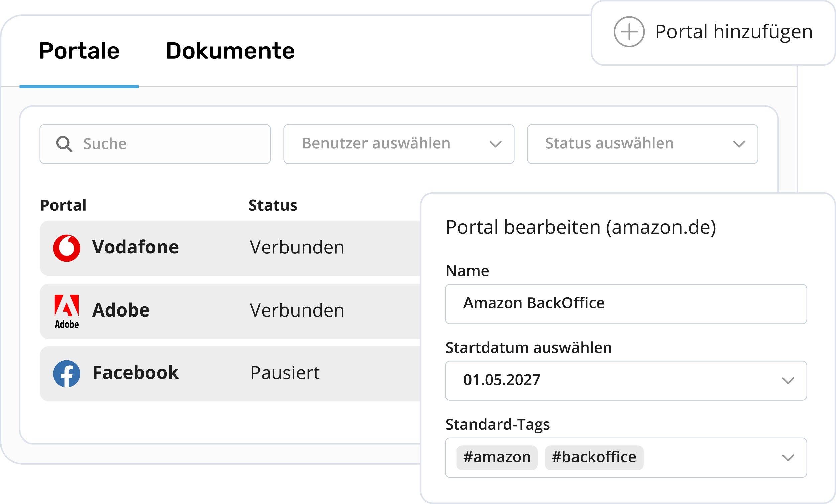The height and width of the screenshot is (504, 836).
Task: Click the Vodafone logo icon
Action: click(67, 248)
